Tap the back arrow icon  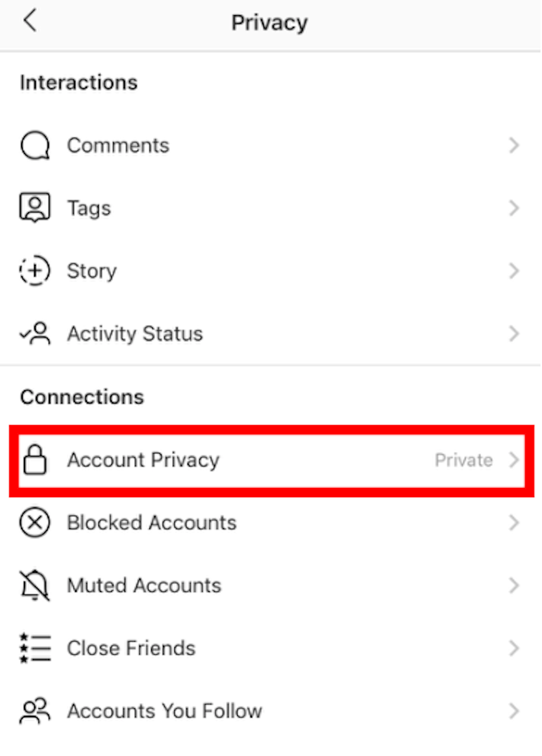coord(30,21)
